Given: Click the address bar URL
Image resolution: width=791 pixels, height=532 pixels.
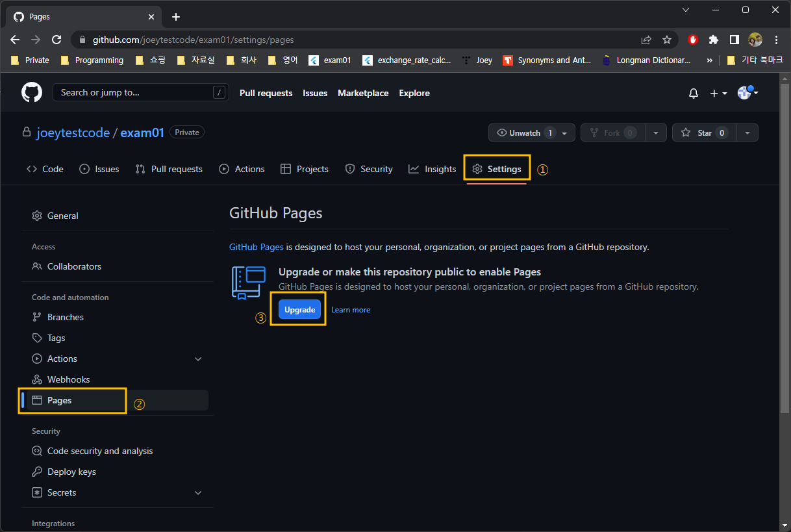Looking at the screenshot, I should (x=194, y=40).
